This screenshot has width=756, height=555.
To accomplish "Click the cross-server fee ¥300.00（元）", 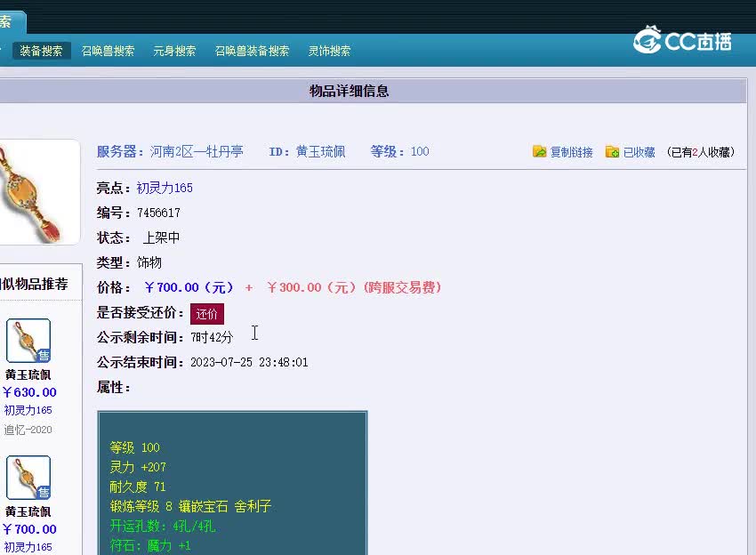I will pyautogui.click(x=311, y=288).
